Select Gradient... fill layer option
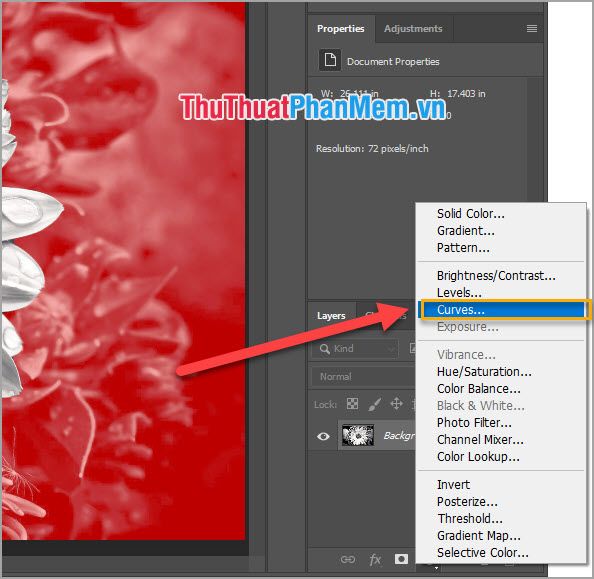 [466, 230]
